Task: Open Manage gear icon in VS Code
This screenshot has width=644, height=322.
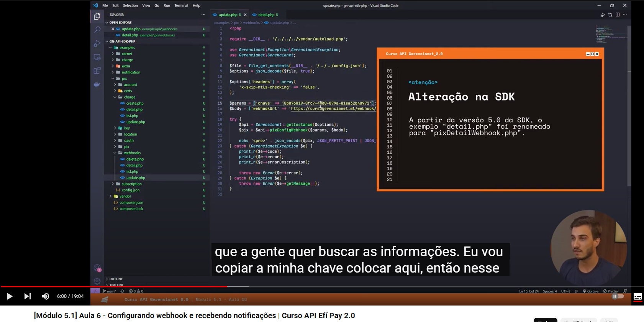Action: [97, 281]
